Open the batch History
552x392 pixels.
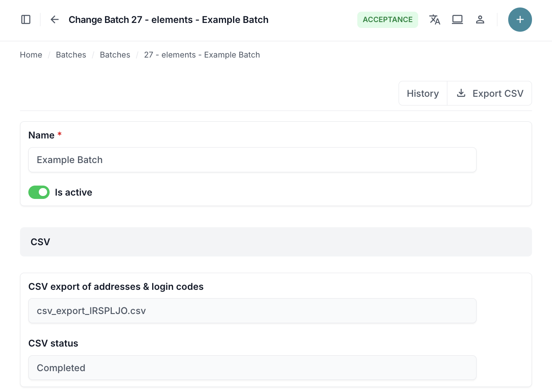(423, 93)
